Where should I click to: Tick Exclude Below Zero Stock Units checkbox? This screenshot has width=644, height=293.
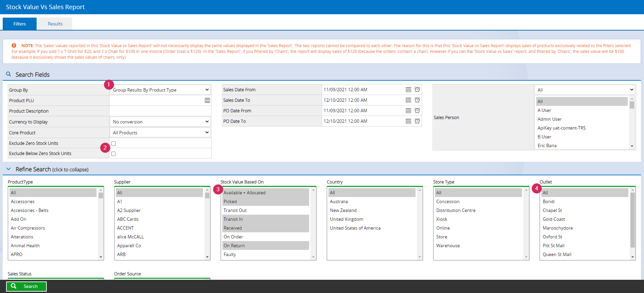(x=114, y=154)
